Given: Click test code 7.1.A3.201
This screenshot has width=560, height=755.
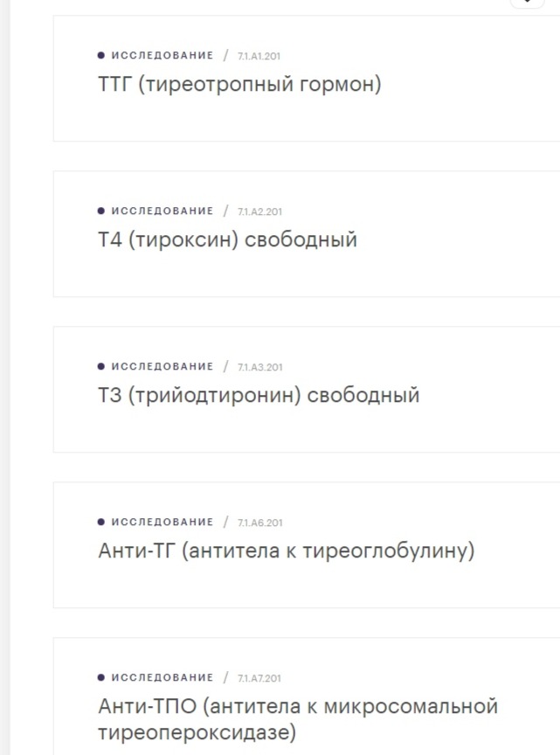Looking at the screenshot, I should click(259, 367).
